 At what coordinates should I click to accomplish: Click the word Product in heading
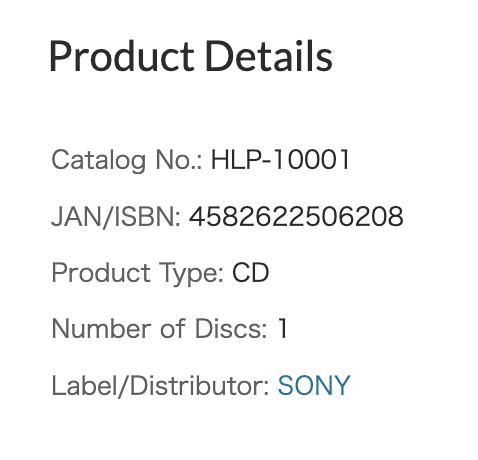tap(122, 56)
